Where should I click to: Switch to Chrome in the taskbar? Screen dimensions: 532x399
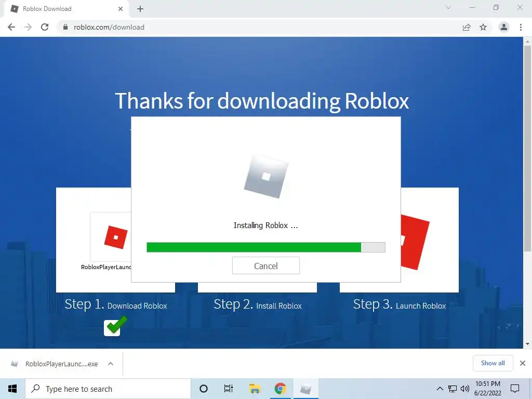pyautogui.click(x=280, y=389)
